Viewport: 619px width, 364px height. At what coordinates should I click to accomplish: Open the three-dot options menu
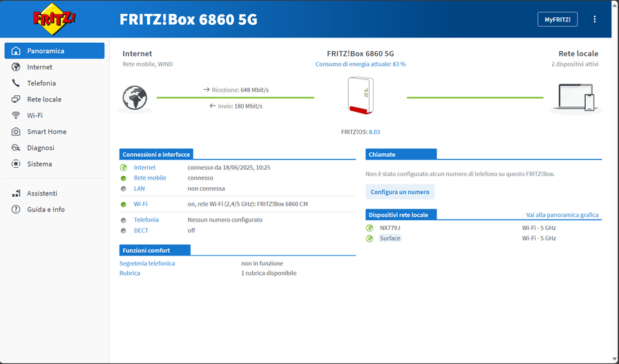click(595, 19)
